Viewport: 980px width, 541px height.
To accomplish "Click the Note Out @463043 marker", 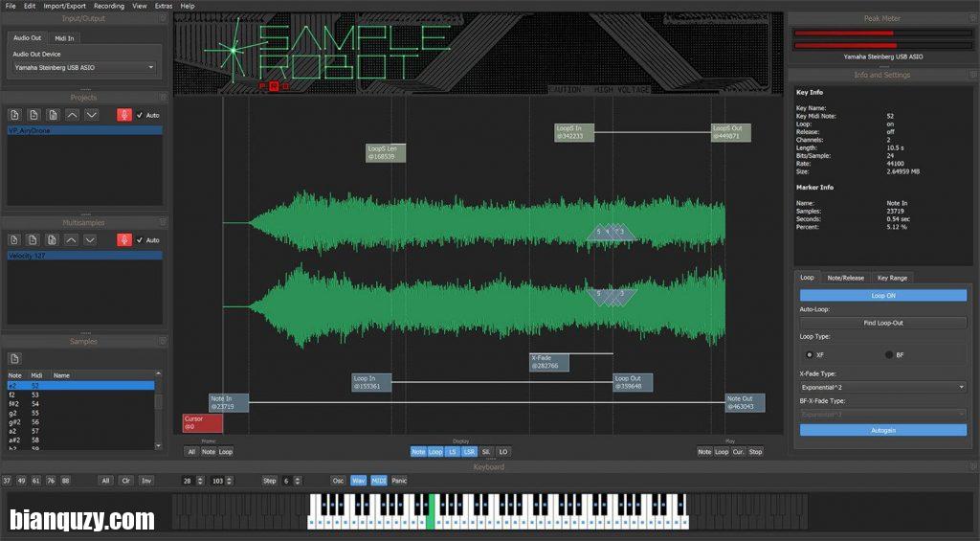I will pyautogui.click(x=745, y=403).
